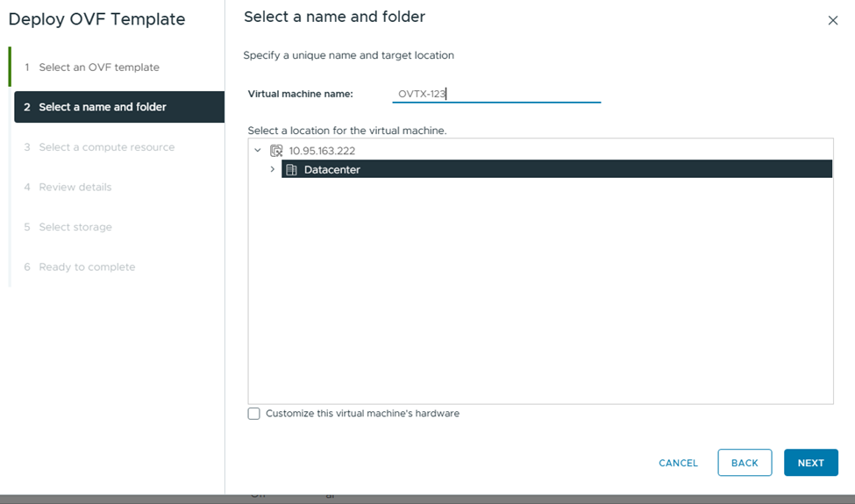This screenshot has height=504, width=855.
Task: Go to step 1 Select an OVF template
Action: point(98,67)
